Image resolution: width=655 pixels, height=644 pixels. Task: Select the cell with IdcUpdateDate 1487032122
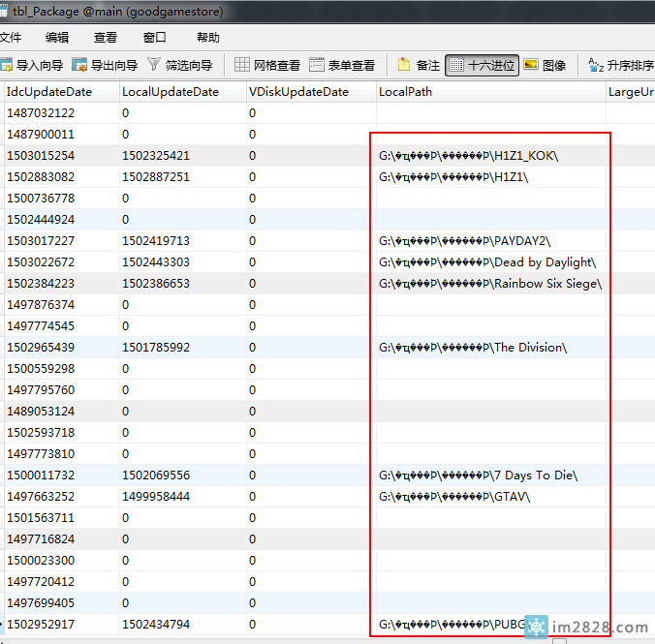pyautogui.click(x=41, y=113)
